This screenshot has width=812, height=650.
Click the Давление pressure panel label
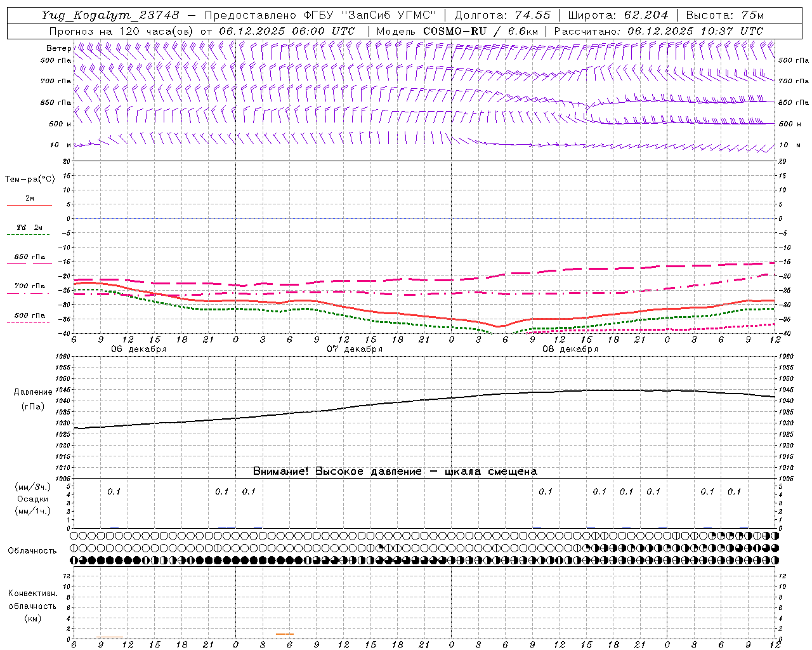[33, 392]
